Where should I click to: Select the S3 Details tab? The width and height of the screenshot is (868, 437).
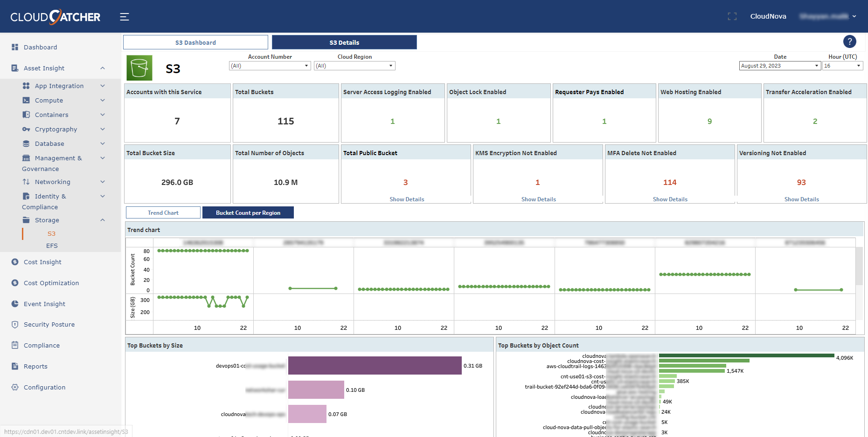[x=344, y=42]
